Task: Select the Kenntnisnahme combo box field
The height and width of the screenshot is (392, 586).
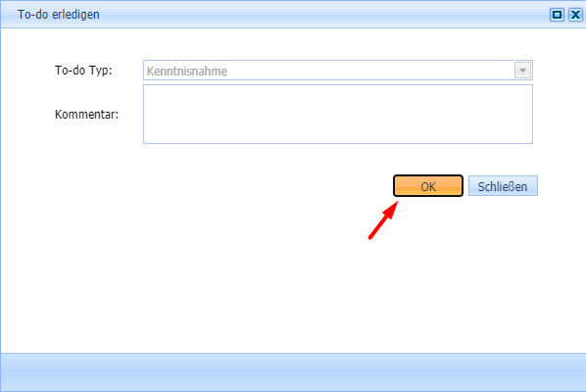Action: [x=338, y=71]
